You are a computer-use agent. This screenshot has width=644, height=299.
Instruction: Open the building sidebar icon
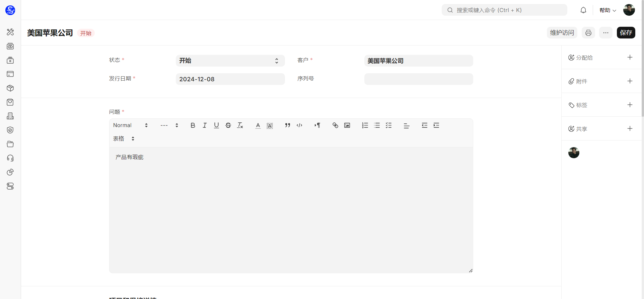tap(10, 116)
